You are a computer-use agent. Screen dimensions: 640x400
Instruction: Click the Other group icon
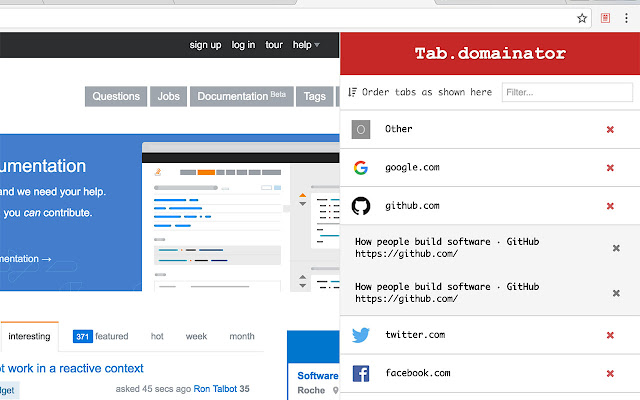coord(361,129)
